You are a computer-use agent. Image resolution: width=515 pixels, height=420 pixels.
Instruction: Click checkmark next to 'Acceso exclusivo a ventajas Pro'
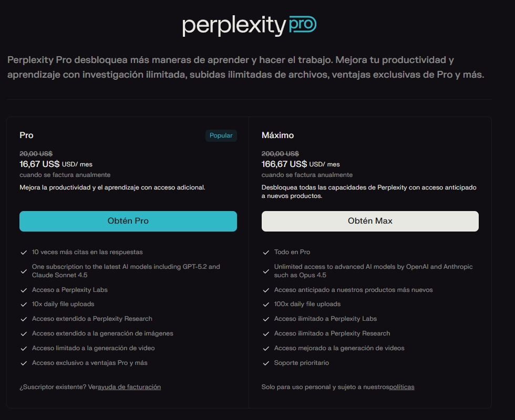click(23, 362)
